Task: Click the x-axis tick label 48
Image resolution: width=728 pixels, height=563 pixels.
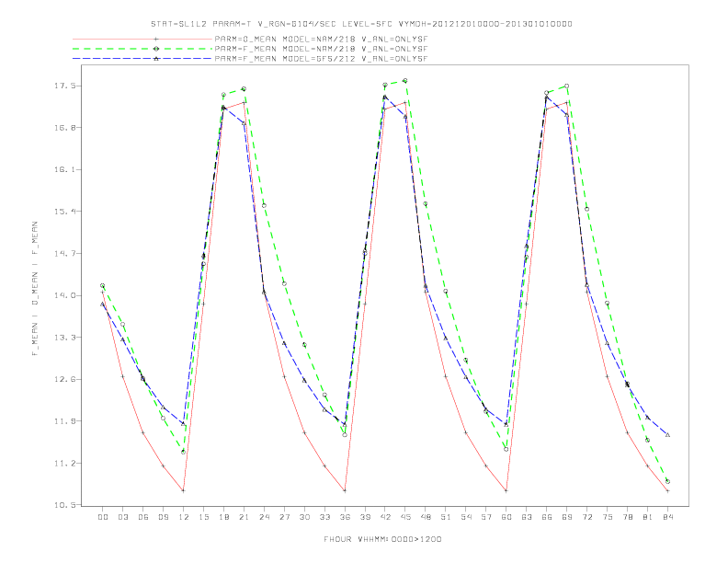Action: (x=426, y=517)
